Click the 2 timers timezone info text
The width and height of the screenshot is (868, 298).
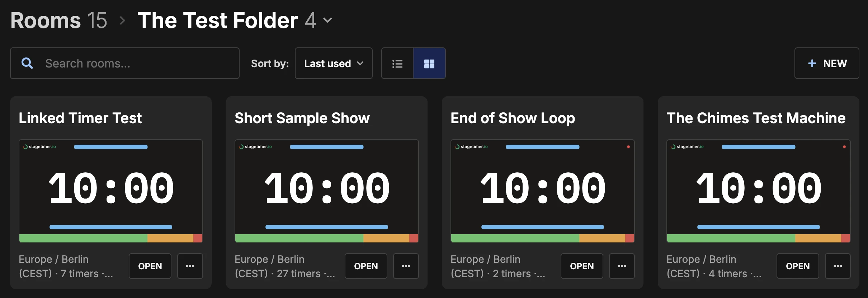coord(498,266)
